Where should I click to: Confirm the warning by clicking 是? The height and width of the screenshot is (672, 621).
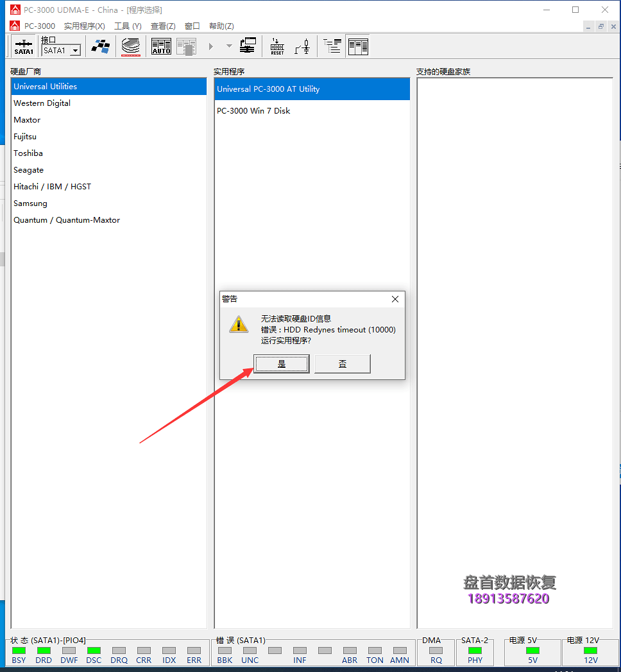pyautogui.click(x=282, y=364)
